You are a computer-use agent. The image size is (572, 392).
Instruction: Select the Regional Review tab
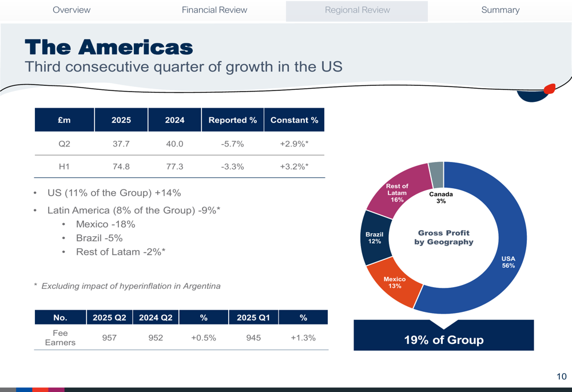click(x=357, y=10)
